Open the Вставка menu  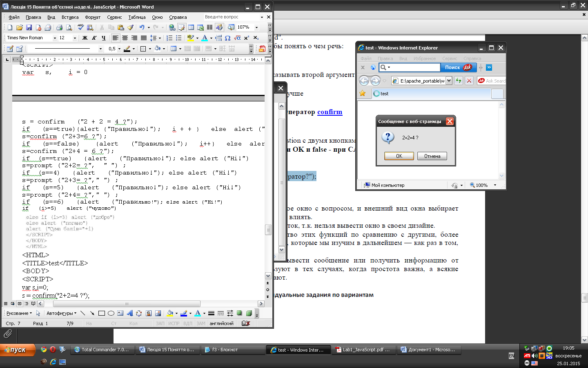click(70, 17)
